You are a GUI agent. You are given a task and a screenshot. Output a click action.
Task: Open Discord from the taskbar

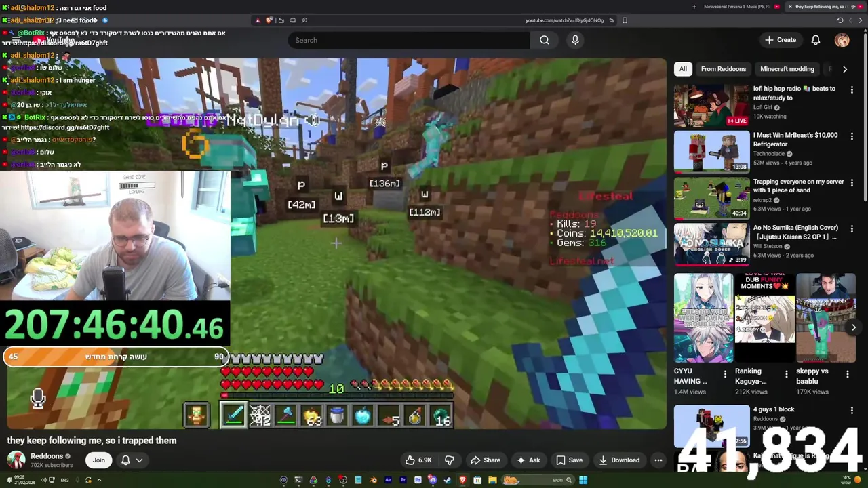tap(433, 480)
